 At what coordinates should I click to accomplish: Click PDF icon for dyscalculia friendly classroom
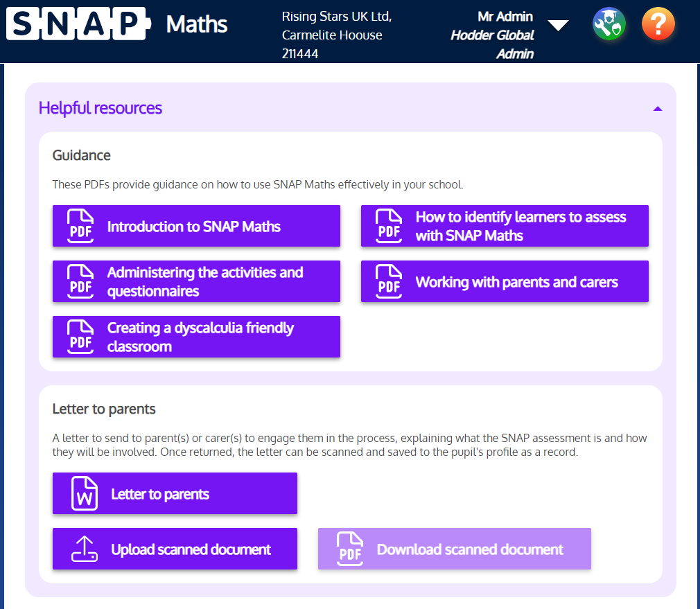tap(81, 337)
